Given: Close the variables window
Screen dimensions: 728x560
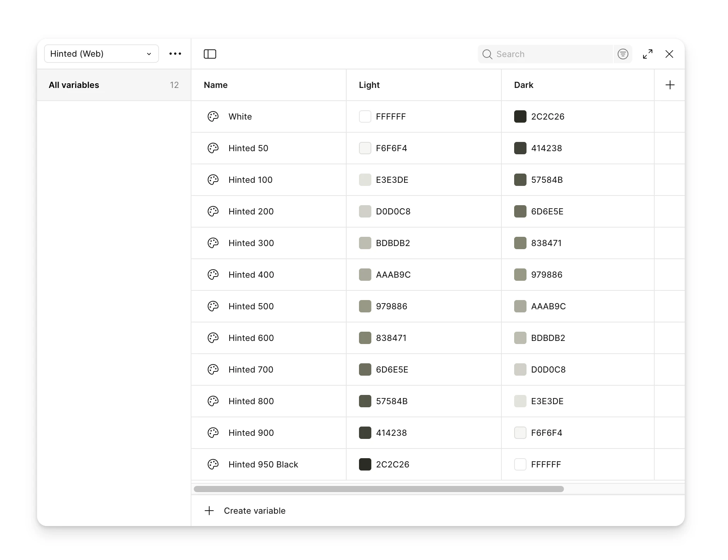Looking at the screenshot, I should (669, 54).
